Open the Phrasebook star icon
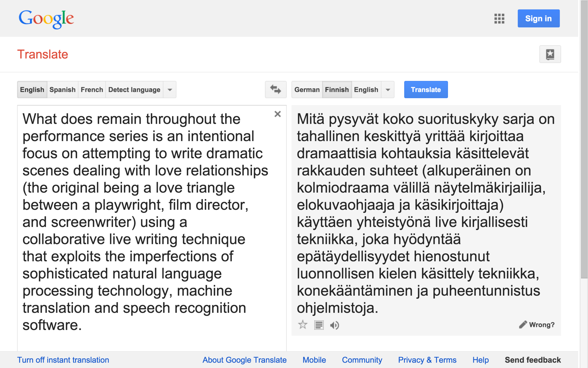Viewport: 588px width, 368px height. (x=550, y=54)
